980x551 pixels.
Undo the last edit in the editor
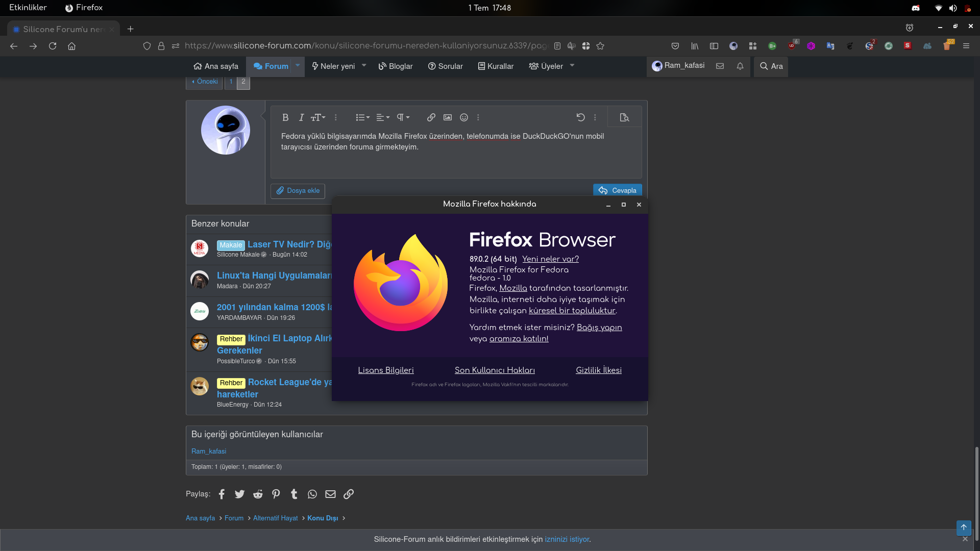pos(580,117)
